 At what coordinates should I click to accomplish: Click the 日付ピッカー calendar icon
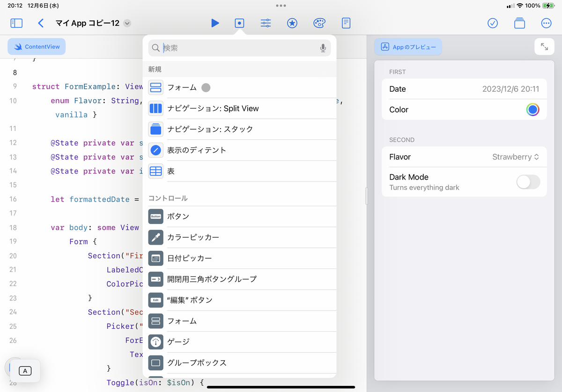click(x=156, y=258)
